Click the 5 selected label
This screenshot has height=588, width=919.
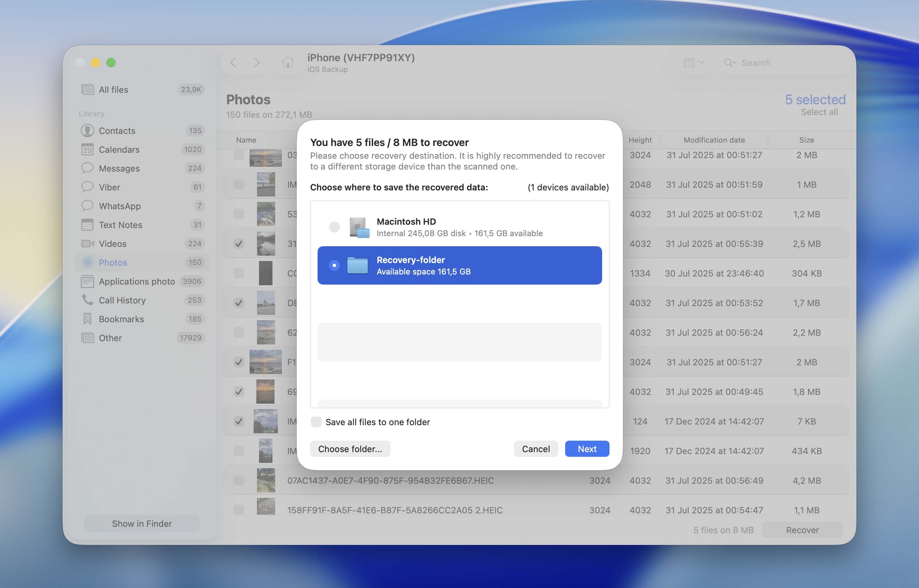pos(815,99)
